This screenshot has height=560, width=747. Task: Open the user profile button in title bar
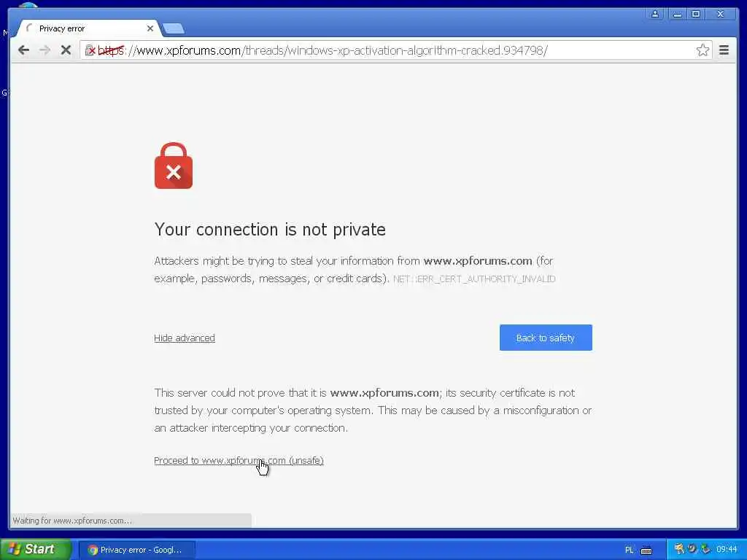pos(655,14)
